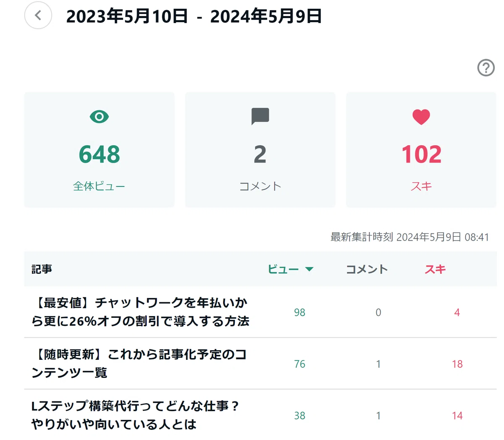The height and width of the screenshot is (440, 504).
Task: Open the 【随時更新】記事化予定のコンテンツ一覧 article
Action: point(139,364)
